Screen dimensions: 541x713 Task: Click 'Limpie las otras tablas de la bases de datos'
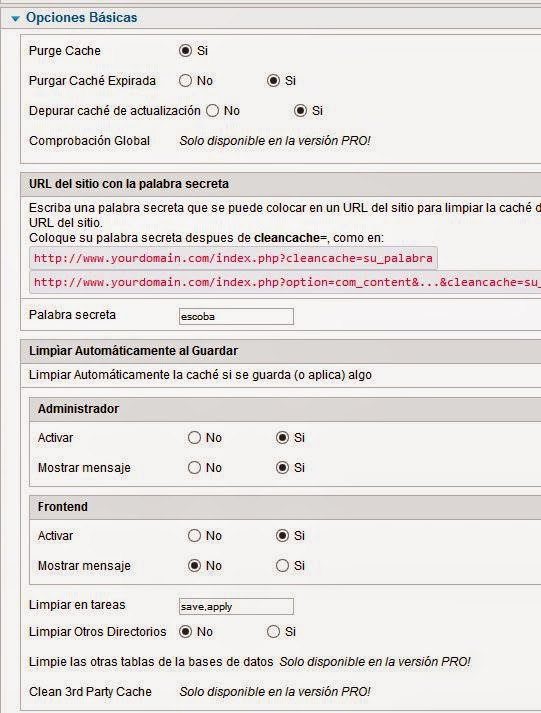(151, 662)
